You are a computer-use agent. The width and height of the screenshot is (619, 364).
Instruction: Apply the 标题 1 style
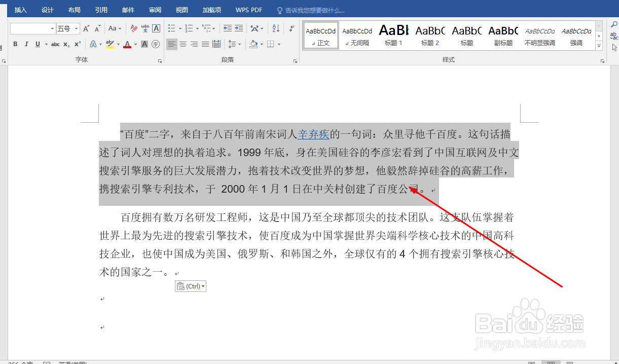(394, 35)
